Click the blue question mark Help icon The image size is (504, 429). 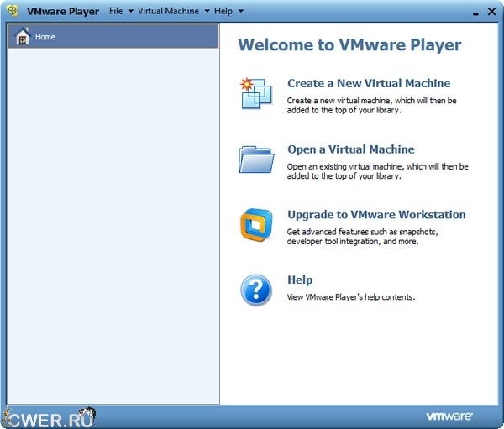pos(256,290)
